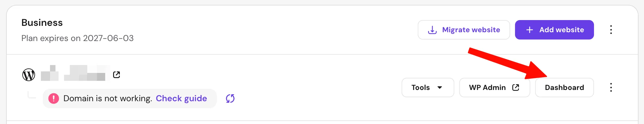Viewport: 644px width, 124px height.
Task: Click the Business plan heading
Action: tap(42, 23)
